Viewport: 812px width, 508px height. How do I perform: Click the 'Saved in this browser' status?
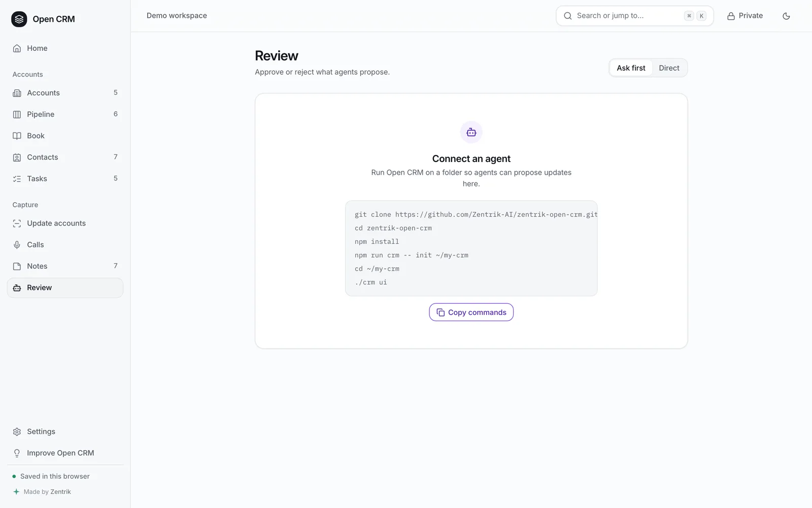pos(55,477)
